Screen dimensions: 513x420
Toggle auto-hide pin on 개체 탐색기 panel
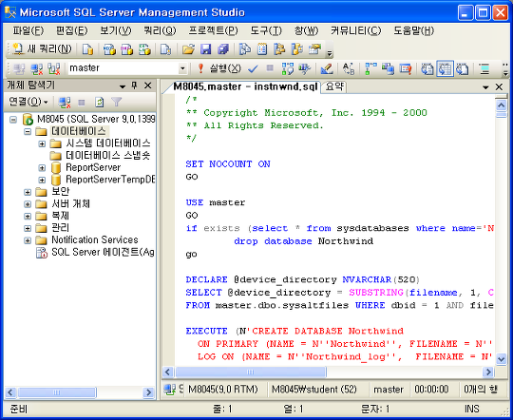[x=134, y=86]
